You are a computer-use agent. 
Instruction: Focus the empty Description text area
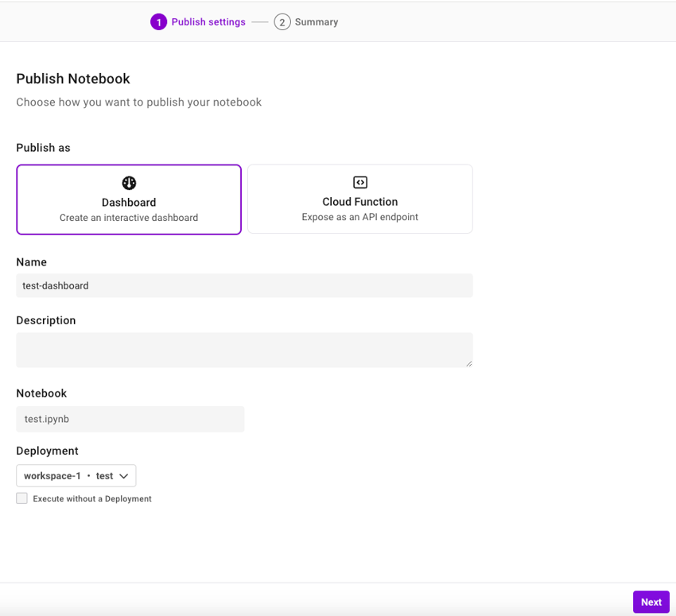[x=244, y=349]
